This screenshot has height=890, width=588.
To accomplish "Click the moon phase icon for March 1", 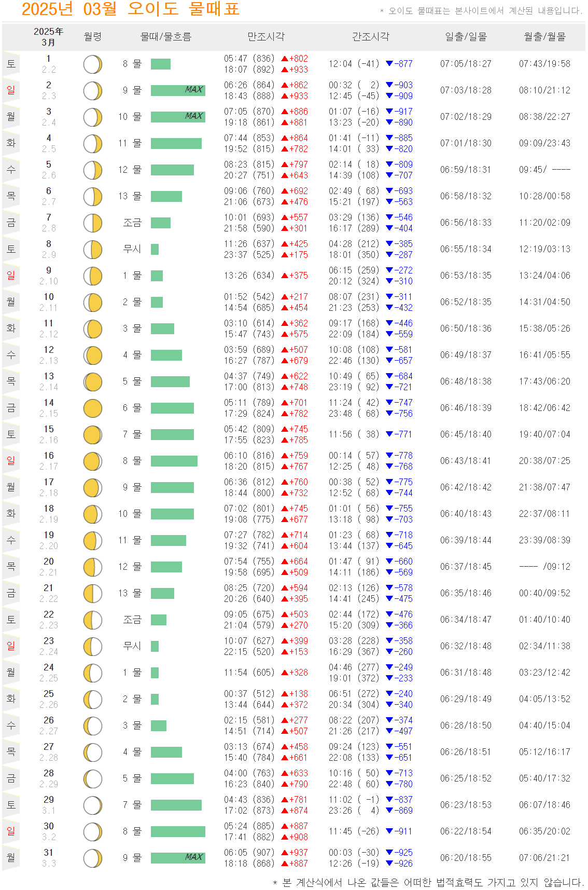I will tap(93, 64).
